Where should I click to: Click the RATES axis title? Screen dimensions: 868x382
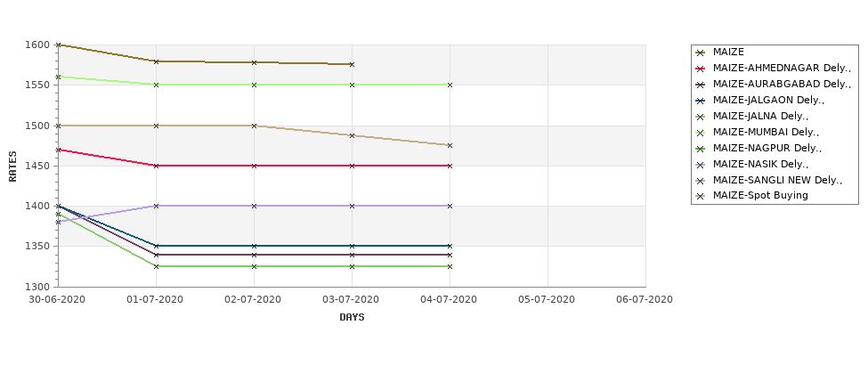pos(12,167)
